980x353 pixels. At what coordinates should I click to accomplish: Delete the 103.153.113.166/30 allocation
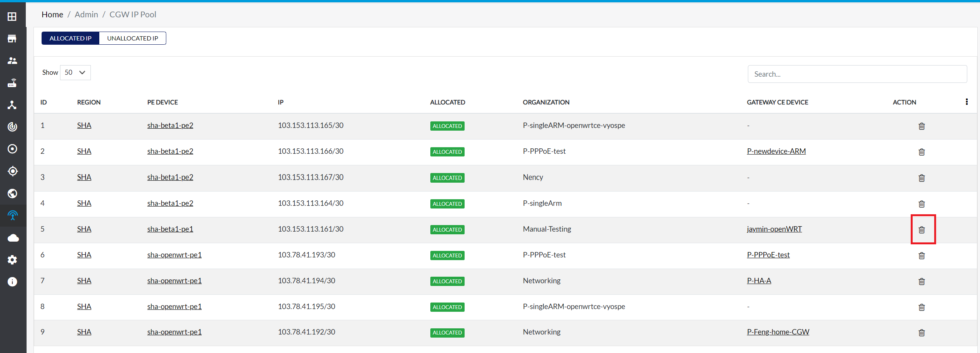pos(921,152)
